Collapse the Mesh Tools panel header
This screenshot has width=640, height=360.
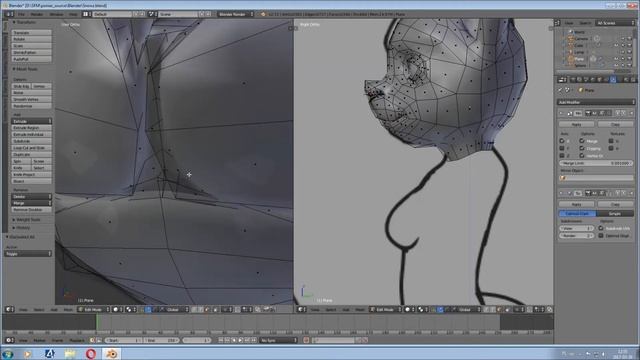pyautogui.click(x=25, y=69)
